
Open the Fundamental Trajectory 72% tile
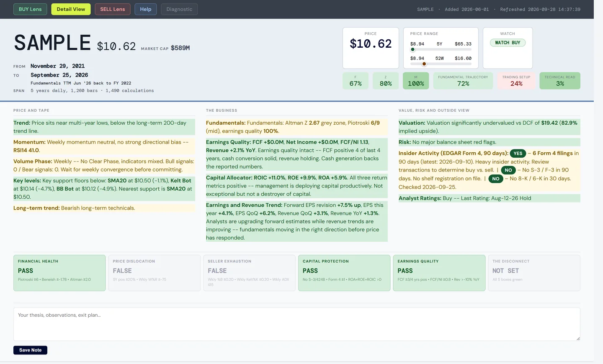pyautogui.click(x=463, y=81)
